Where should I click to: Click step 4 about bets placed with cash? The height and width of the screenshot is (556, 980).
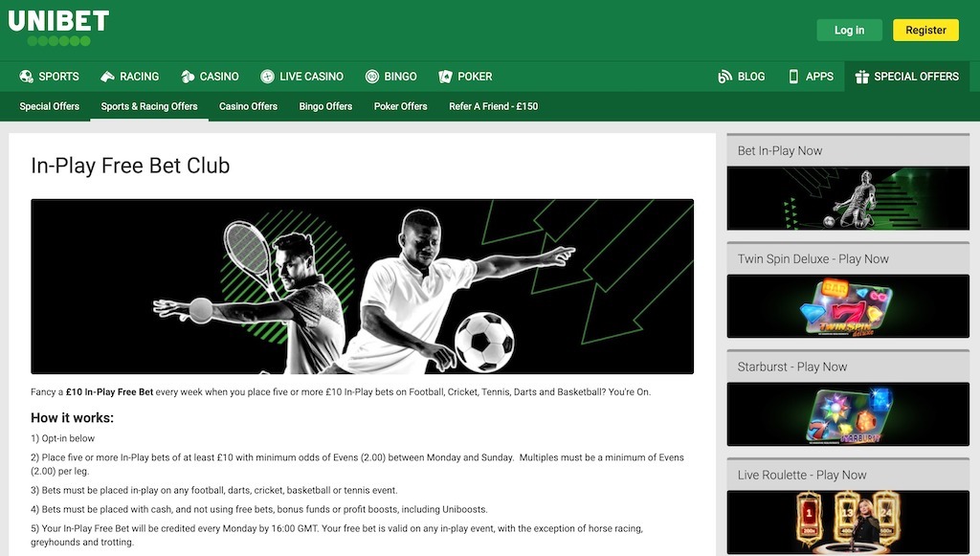click(x=258, y=509)
